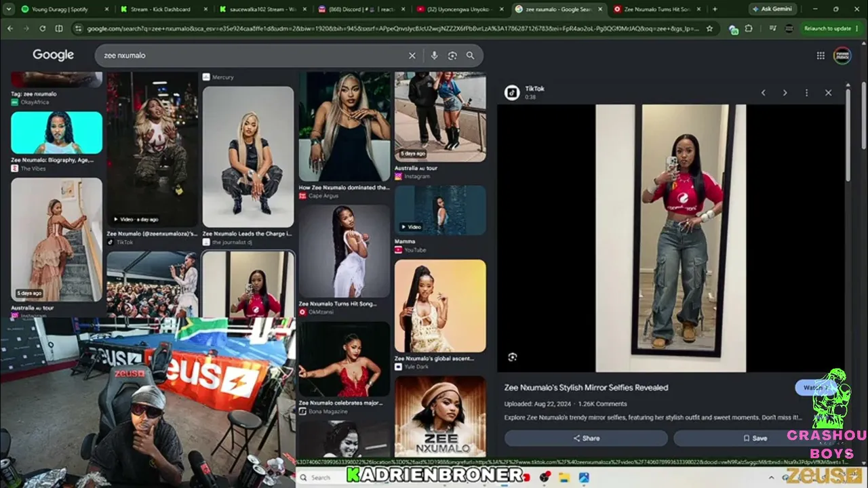Click the Google logo
This screenshot has height=488, width=868.
53,56
